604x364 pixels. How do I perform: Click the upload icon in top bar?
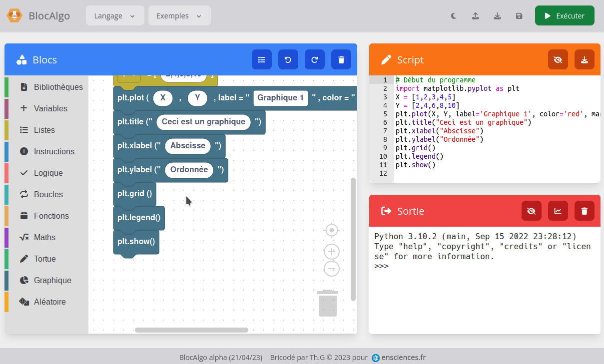coord(476,16)
